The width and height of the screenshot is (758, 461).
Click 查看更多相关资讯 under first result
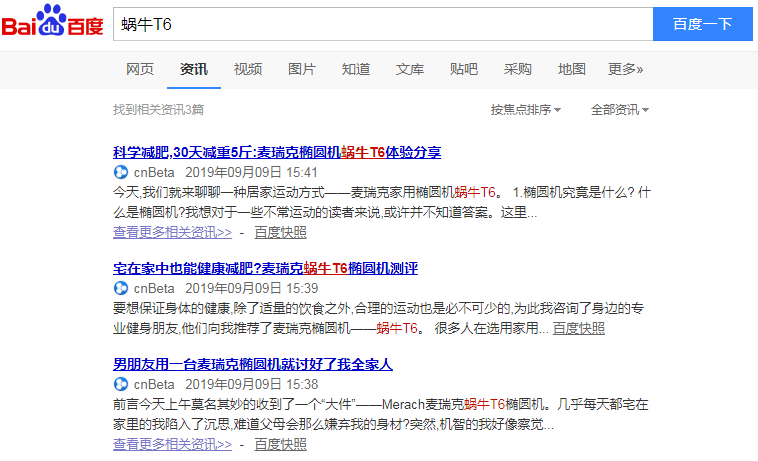[172, 232]
